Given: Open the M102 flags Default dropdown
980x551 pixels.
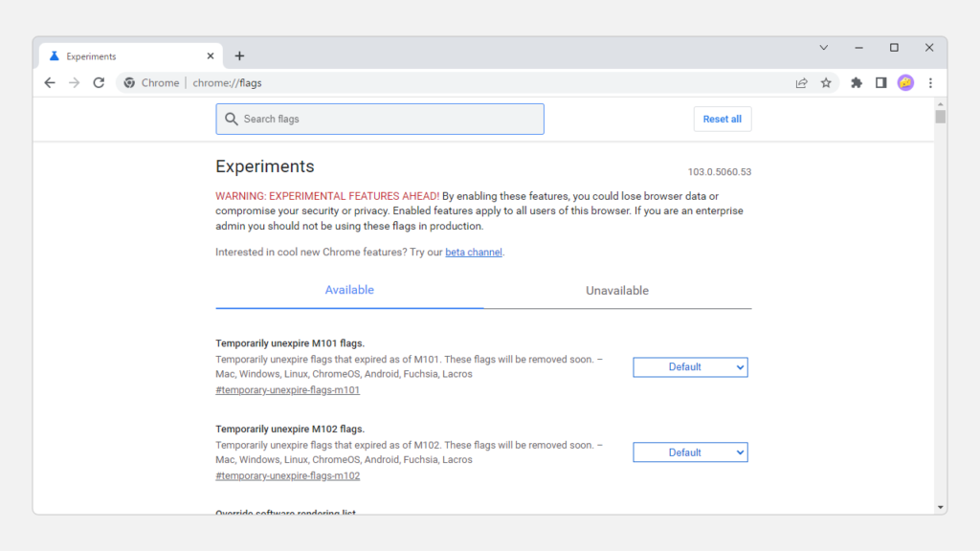Looking at the screenshot, I should click(690, 452).
